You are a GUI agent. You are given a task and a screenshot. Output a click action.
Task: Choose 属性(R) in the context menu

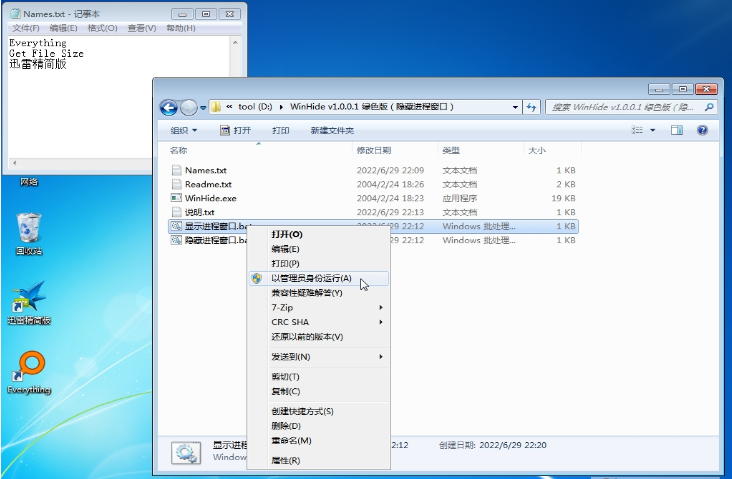319,461
